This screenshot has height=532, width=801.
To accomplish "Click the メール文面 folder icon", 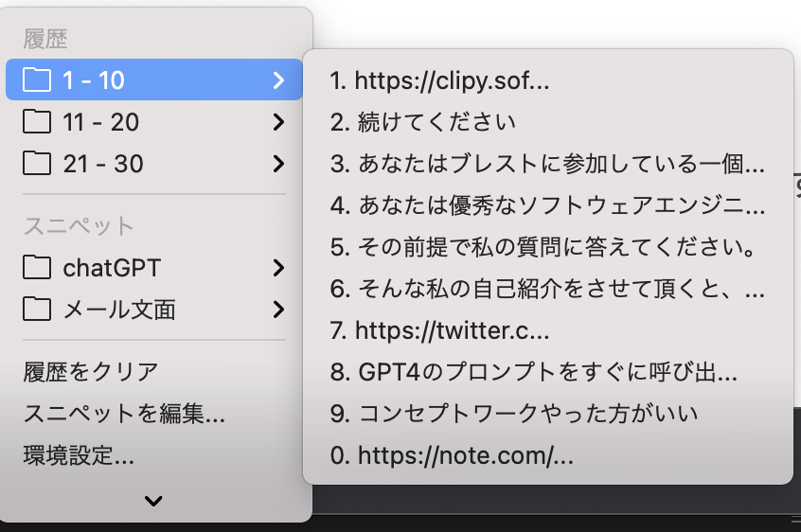I will pyautogui.click(x=37, y=310).
